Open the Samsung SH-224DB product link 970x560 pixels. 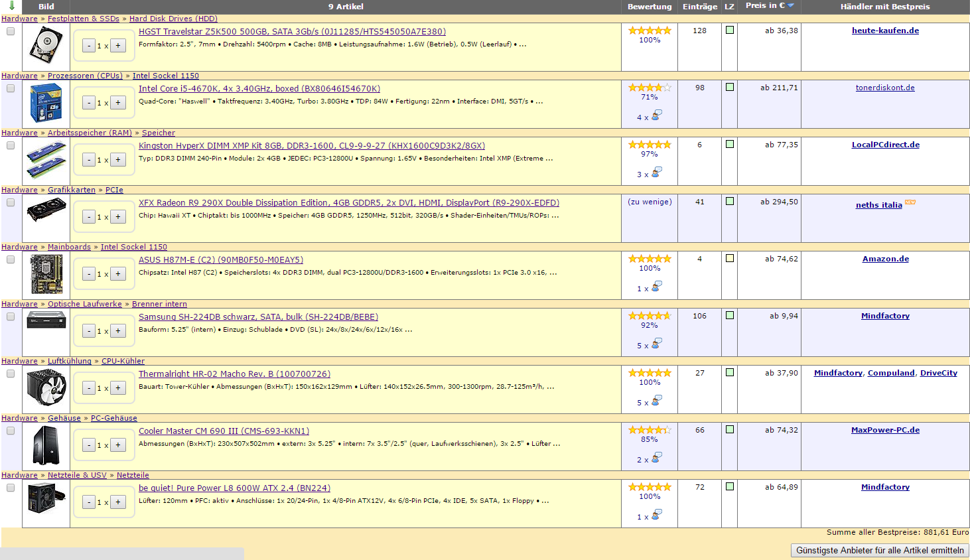pos(258,317)
